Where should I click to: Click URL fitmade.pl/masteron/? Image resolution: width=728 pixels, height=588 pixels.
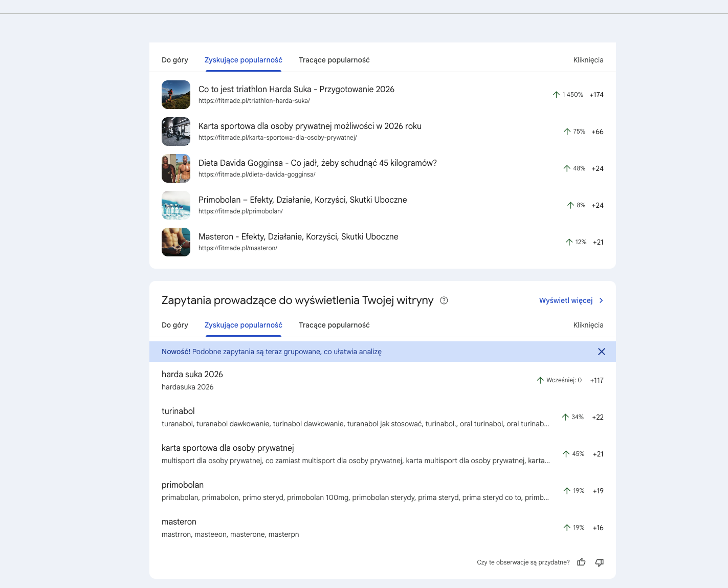pyautogui.click(x=238, y=248)
